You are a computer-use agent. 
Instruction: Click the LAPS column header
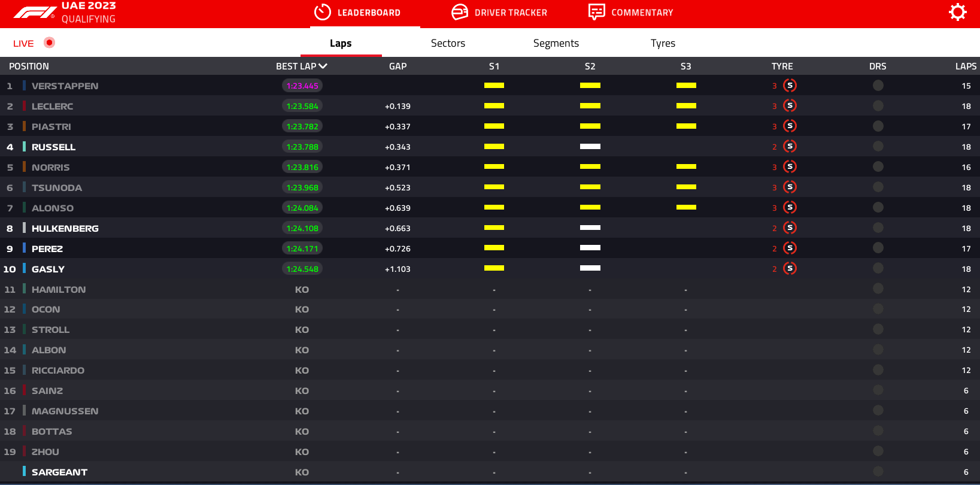[966, 66]
